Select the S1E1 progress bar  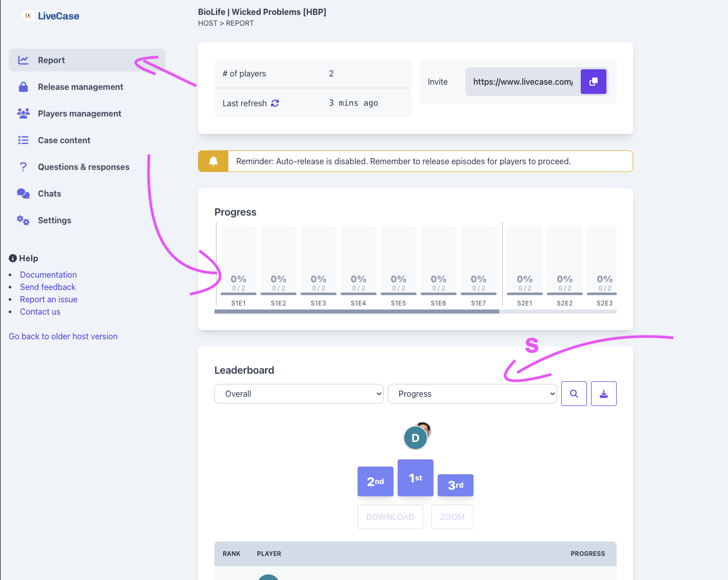tap(239, 260)
